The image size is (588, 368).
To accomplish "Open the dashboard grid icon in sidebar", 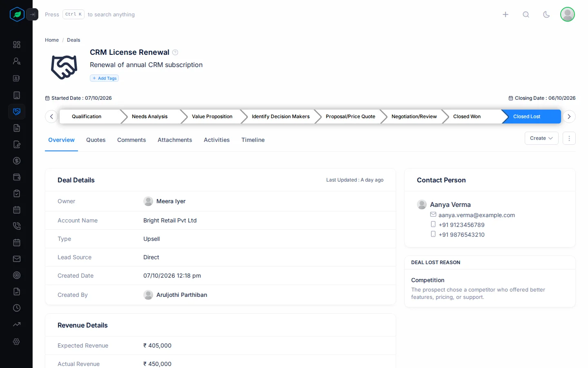I will pyautogui.click(x=17, y=45).
